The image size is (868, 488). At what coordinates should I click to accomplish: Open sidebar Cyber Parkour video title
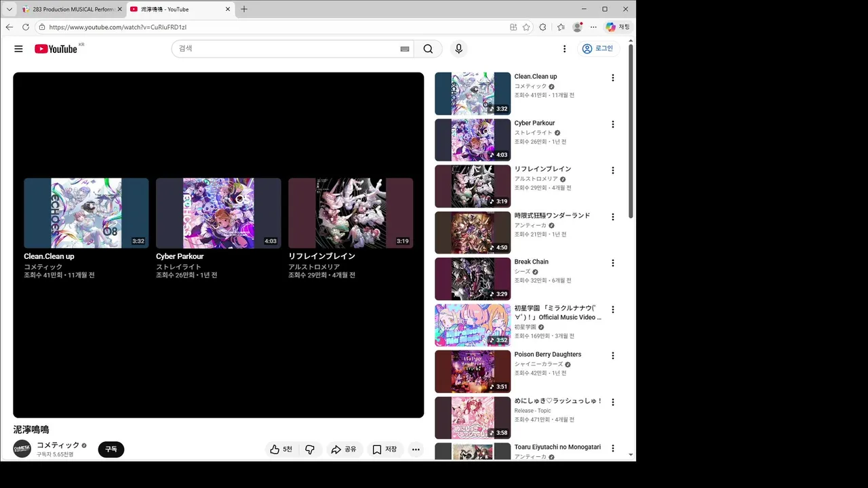(534, 123)
